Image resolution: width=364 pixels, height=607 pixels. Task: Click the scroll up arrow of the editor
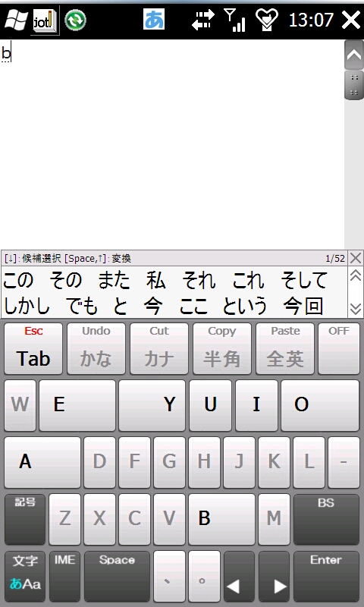[x=354, y=55]
